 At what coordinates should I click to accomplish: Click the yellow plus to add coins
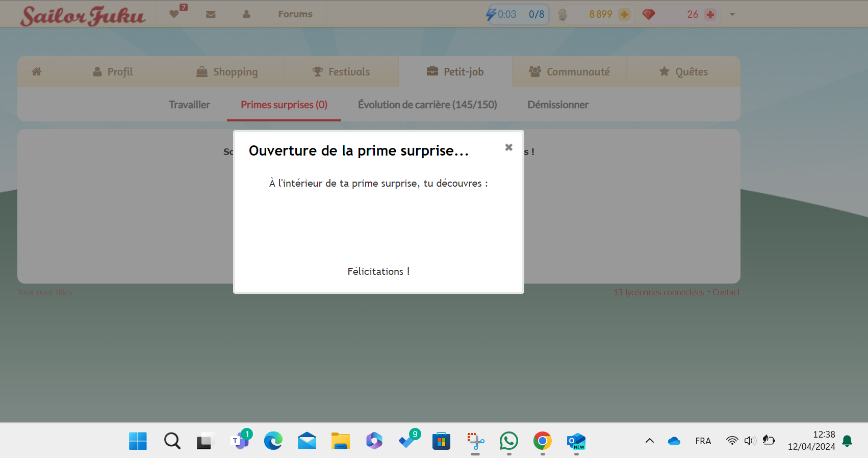[624, 15]
